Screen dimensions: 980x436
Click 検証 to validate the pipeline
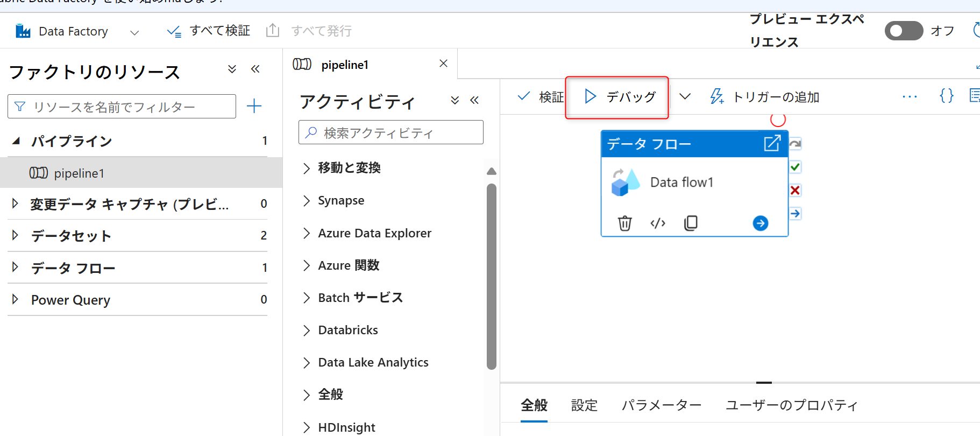(x=540, y=97)
